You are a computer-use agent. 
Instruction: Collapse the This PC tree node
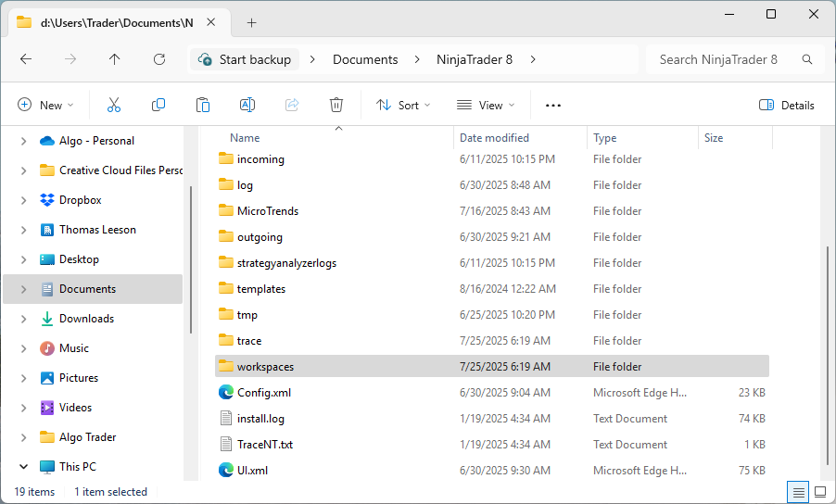pyautogui.click(x=23, y=467)
